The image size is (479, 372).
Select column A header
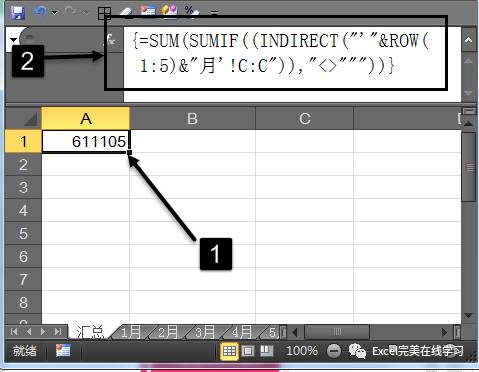(x=86, y=119)
